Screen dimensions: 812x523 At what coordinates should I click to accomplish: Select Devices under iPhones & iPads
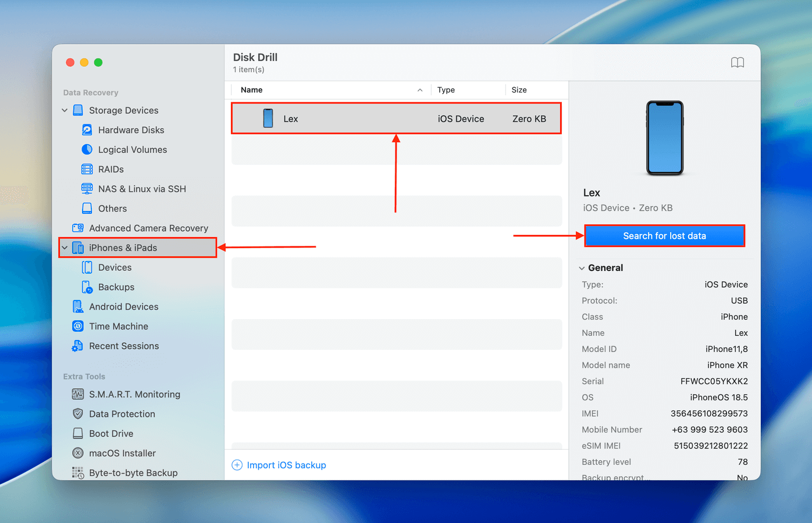click(x=115, y=267)
